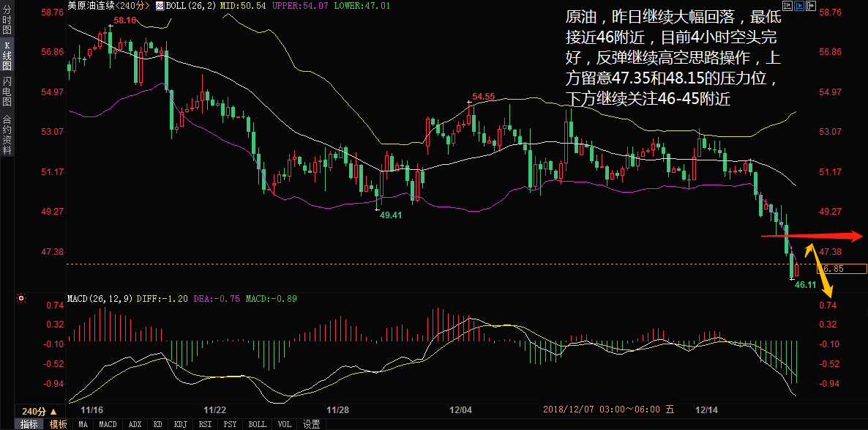Select the PSY indicator button
This screenshot has height=430, width=868.
231,424
